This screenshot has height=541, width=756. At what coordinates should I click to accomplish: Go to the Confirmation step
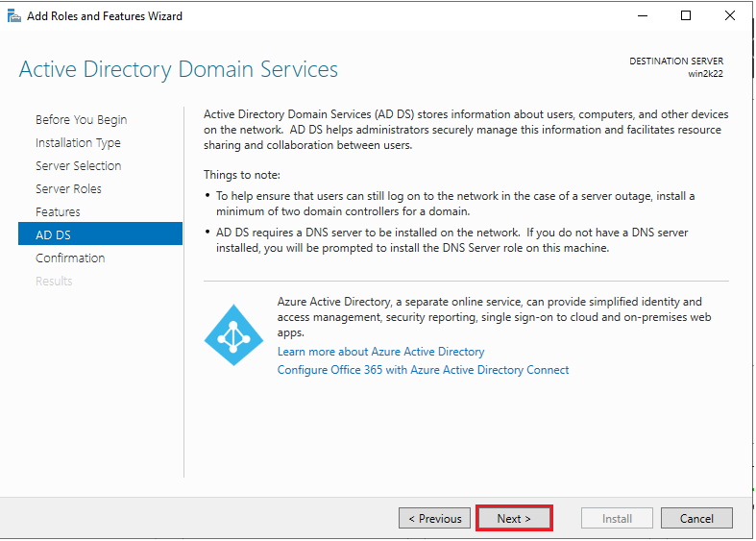click(70, 258)
